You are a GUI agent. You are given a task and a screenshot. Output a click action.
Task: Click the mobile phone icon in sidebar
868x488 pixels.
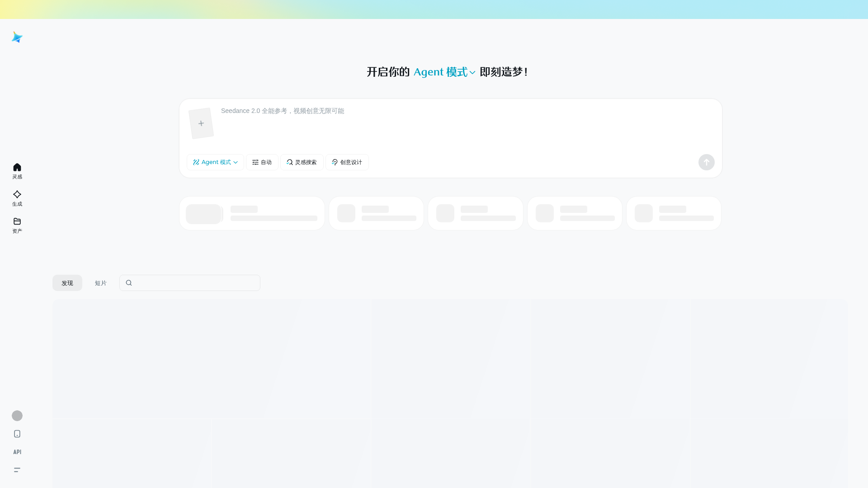[17, 434]
